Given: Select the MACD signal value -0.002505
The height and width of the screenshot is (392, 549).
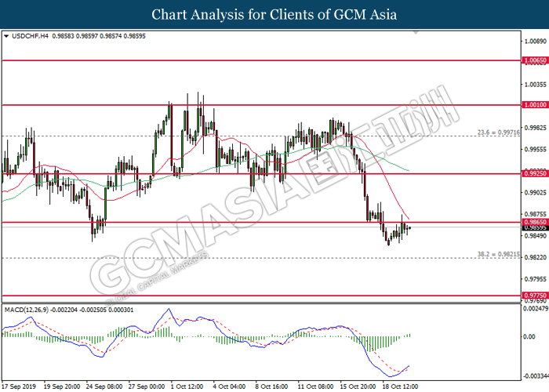Looking at the screenshot, I should 93,310.
